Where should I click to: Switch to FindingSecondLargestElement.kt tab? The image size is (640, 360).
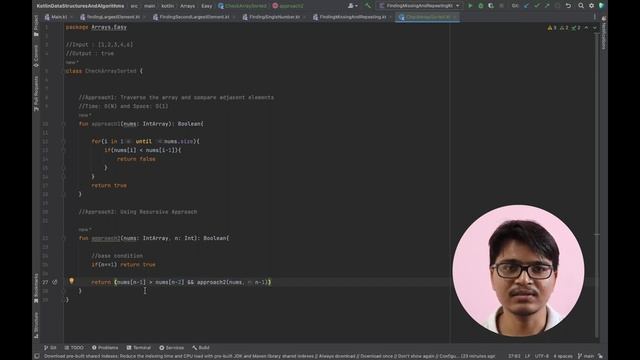click(x=191, y=17)
